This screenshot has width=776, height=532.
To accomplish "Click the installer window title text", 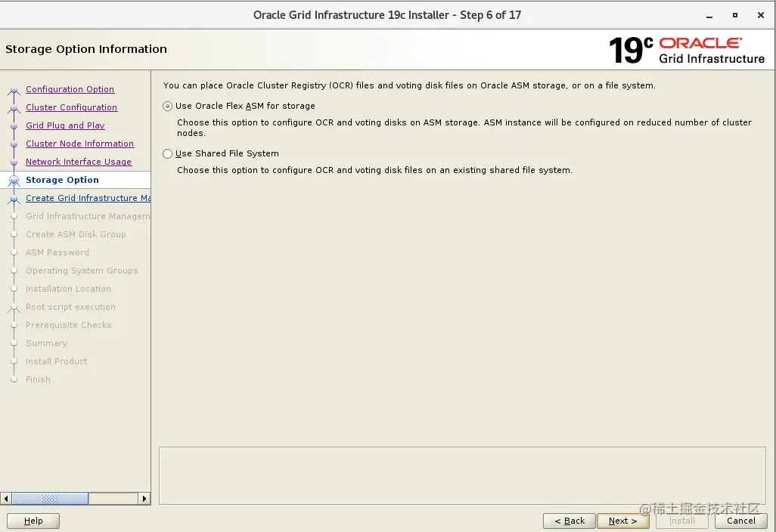I will pos(387,15).
